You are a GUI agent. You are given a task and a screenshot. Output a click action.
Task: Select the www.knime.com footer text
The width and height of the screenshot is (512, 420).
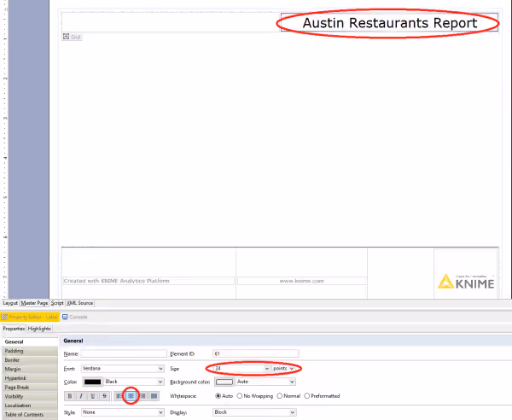[302, 281]
